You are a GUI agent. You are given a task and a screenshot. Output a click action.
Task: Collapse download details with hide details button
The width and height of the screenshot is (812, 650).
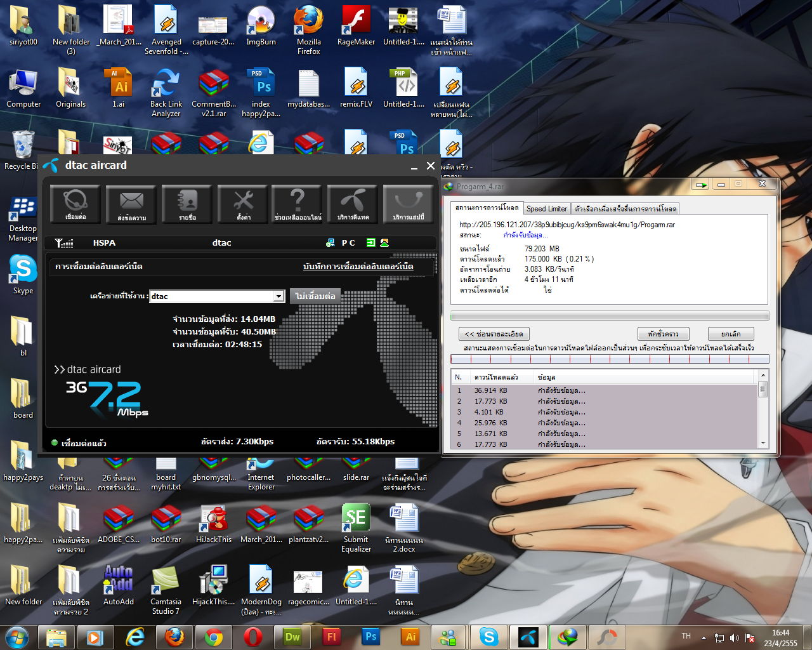pyautogui.click(x=494, y=334)
